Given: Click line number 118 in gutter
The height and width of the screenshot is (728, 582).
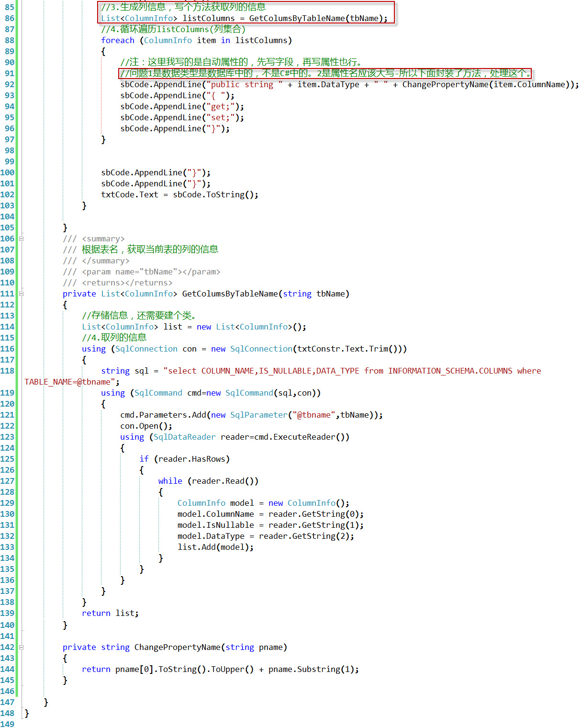Looking at the screenshot, I should click(x=7, y=371).
